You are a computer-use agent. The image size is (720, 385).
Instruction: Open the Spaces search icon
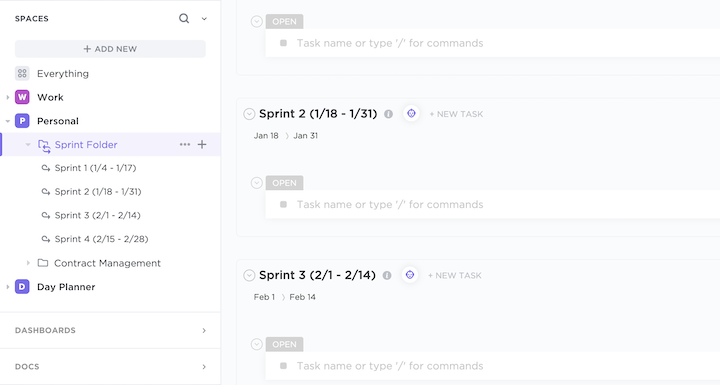pyautogui.click(x=184, y=18)
